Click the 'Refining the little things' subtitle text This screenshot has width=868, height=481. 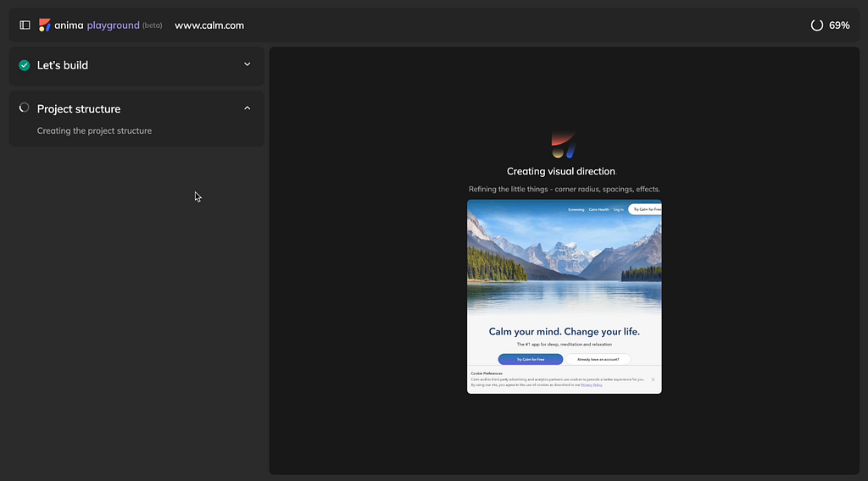click(x=564, y=189)
